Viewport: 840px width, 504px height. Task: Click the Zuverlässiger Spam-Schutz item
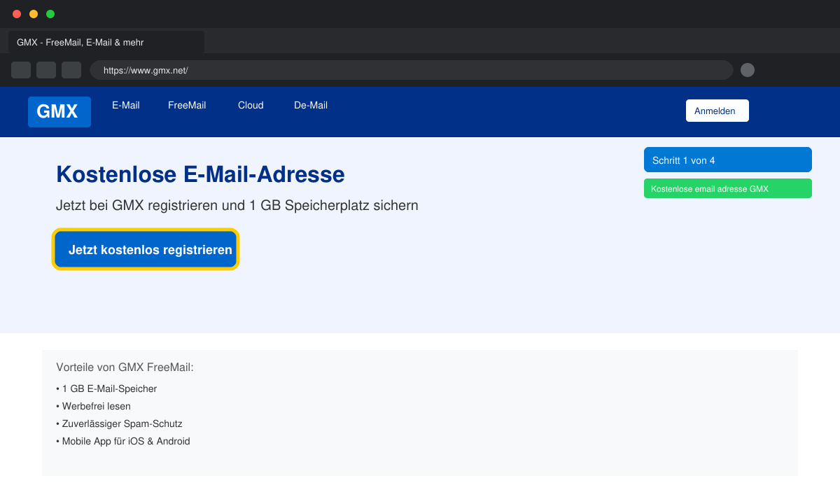(119, 423)
